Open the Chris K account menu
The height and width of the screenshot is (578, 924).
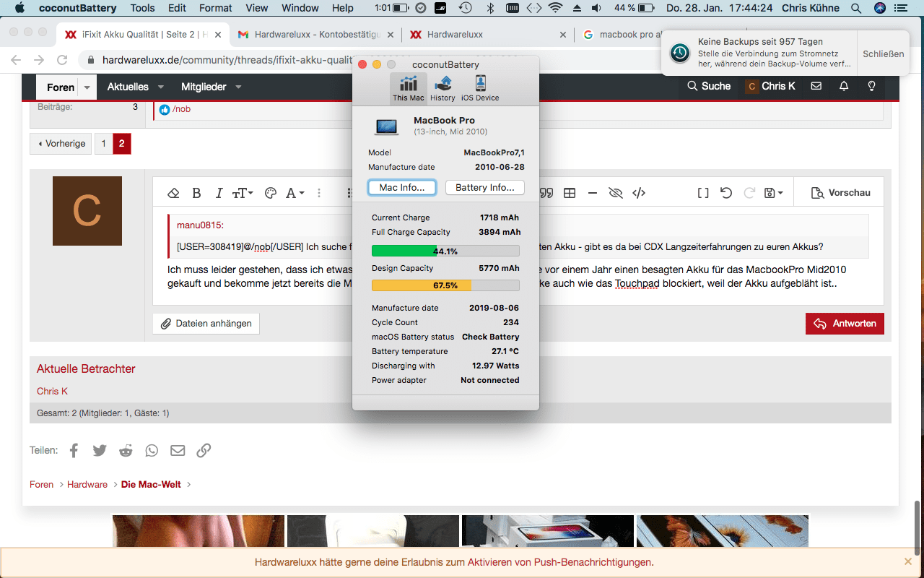(771, 86)
